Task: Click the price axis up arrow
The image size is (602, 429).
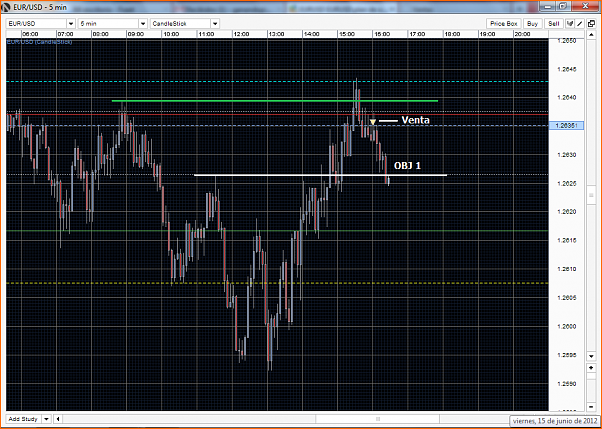Action: pos(591,35)
